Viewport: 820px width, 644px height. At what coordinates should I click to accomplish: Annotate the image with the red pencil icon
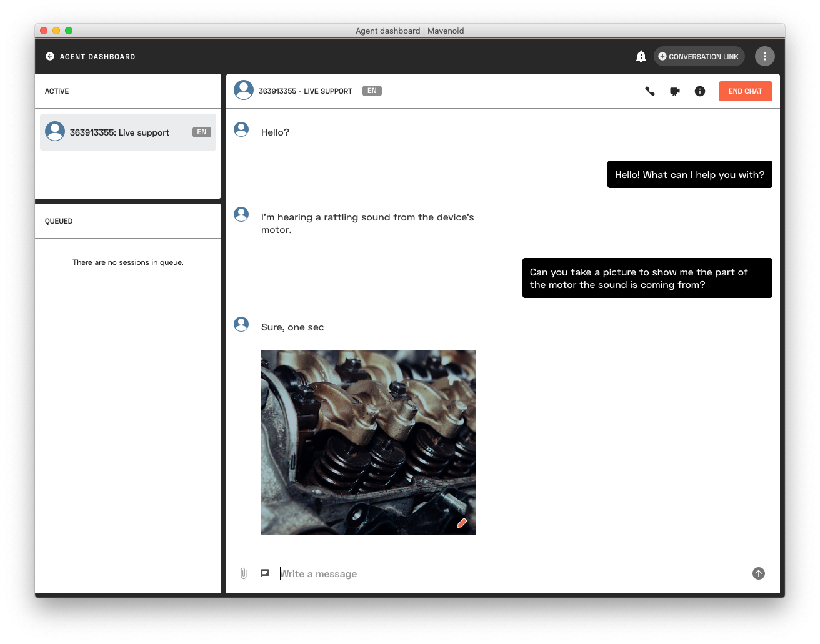coord(462,523)
